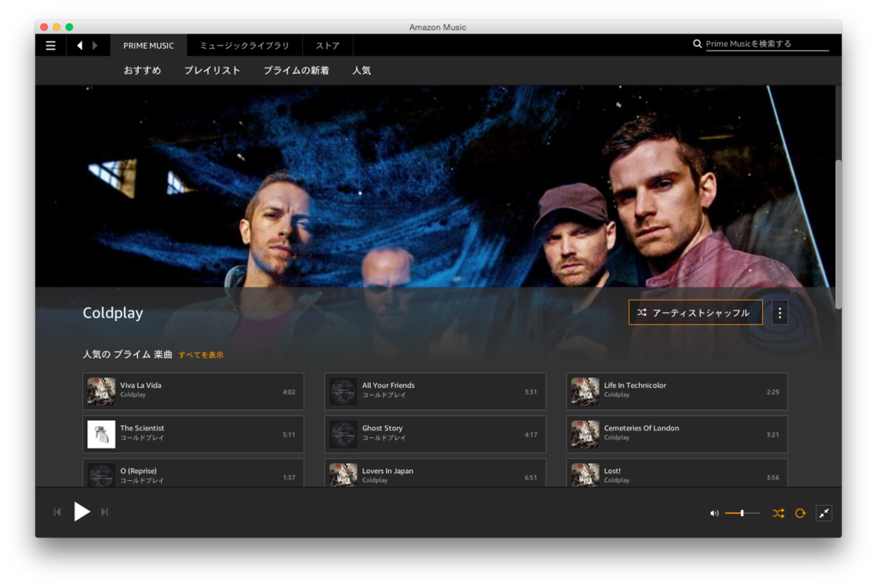Select the プレイリスト sub-tab
The width and height of the screenshot is (877, 588).
click(x=212, y=70)
